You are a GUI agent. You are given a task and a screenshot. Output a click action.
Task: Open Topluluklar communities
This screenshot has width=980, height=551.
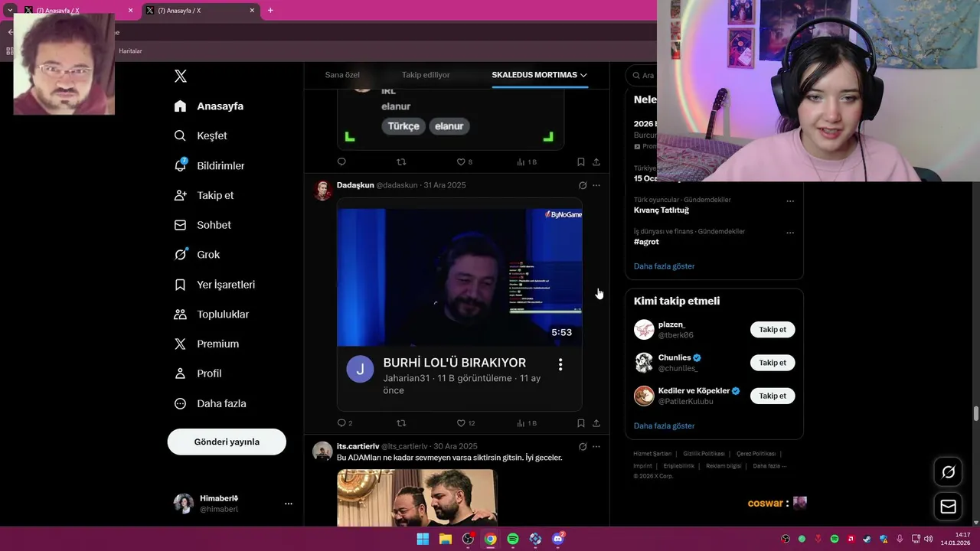click(212, 315)
